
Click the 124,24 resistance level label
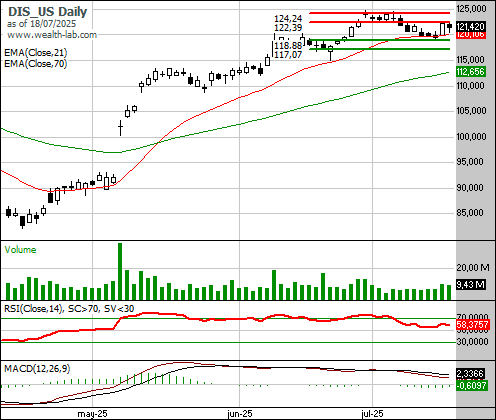(x=288, y=19)
